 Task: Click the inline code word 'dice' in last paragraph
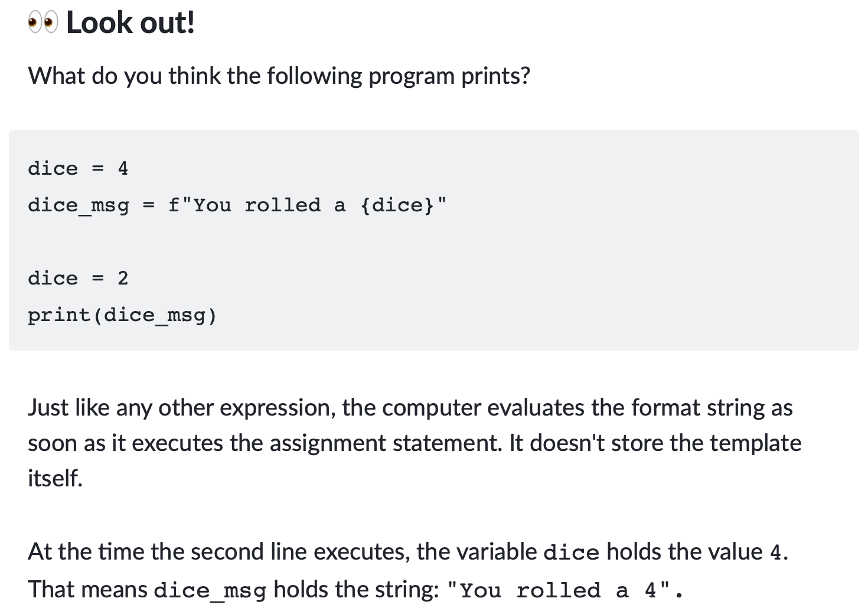point(571,553)
